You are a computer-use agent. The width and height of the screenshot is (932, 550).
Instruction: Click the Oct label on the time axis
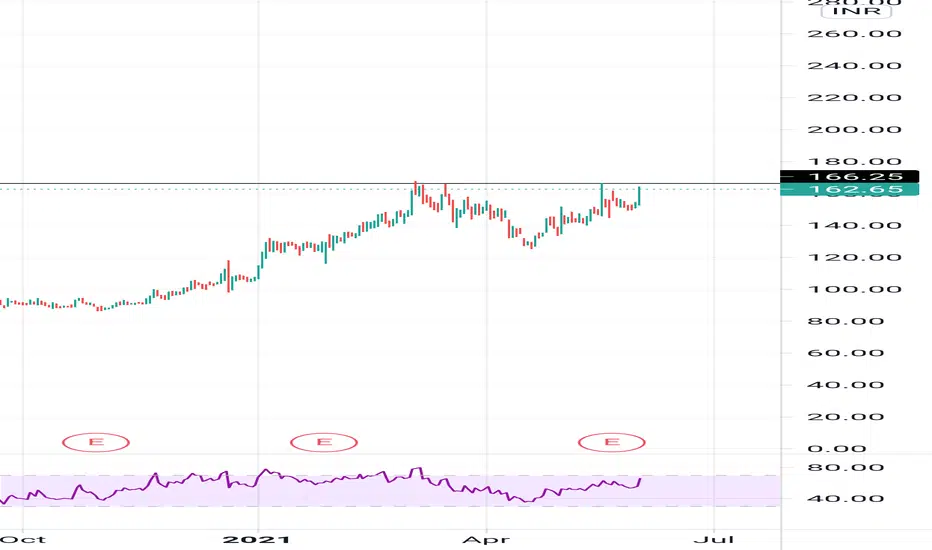click(23, 540)
